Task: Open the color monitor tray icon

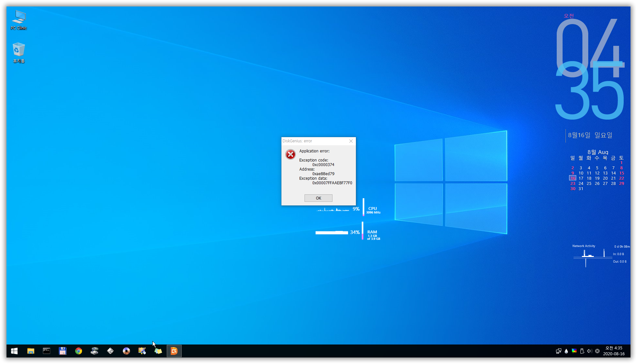Action: [574, 351]
